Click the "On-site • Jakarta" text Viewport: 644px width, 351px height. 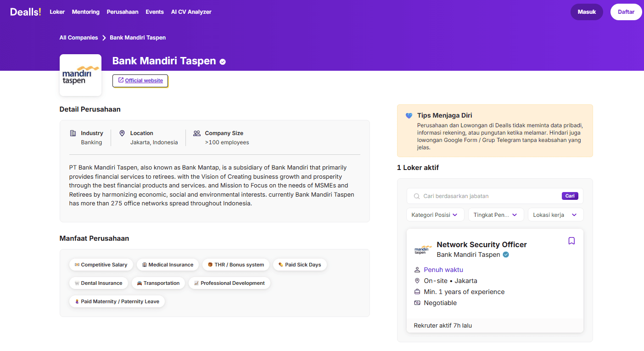450,281
